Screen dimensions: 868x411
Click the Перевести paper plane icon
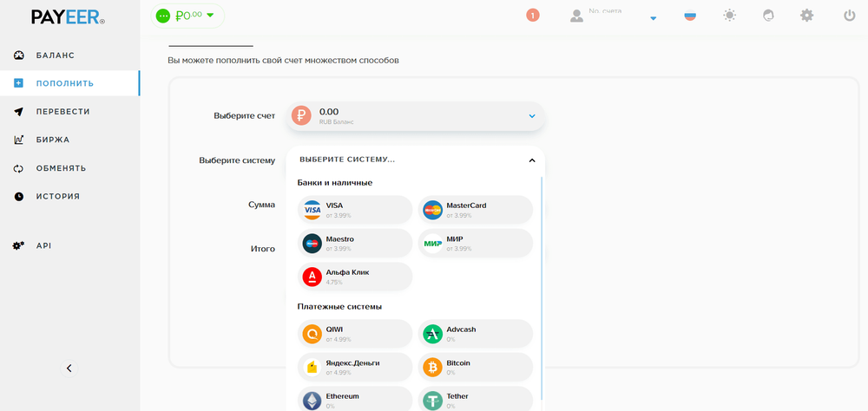tap(19, 112)
